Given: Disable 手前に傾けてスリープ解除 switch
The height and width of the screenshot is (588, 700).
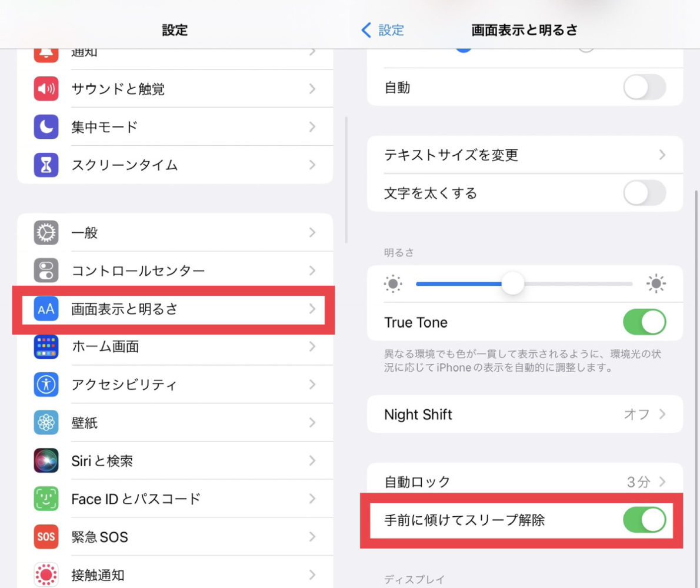Looking at the screenshot, I should pyautogui.click(x=644, y=520).
